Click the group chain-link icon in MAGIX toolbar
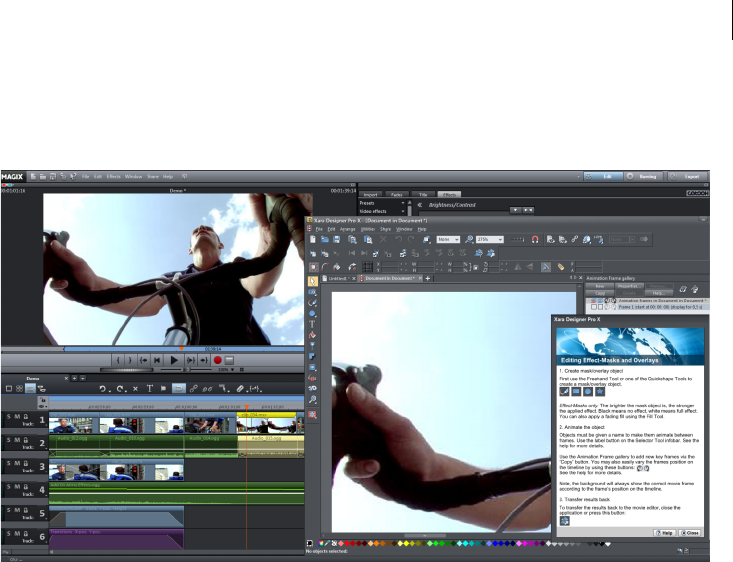Image resolution: width=733 pixels, height=562 pixels. point(193,388)
